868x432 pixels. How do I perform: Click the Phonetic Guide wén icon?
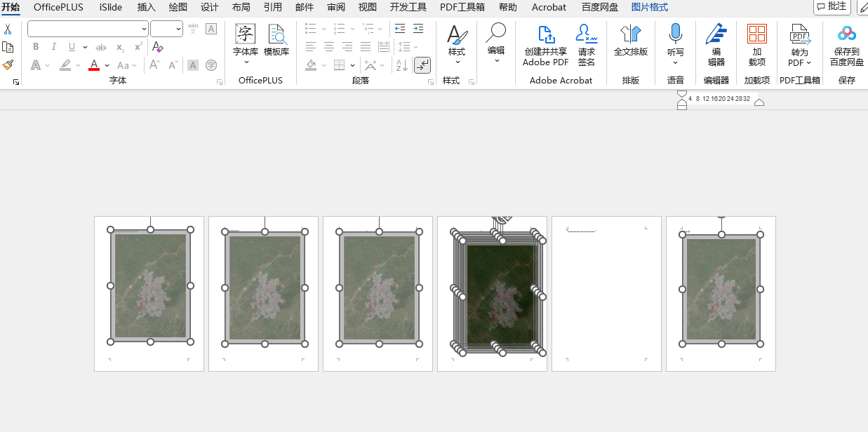[x=193, y=29]
